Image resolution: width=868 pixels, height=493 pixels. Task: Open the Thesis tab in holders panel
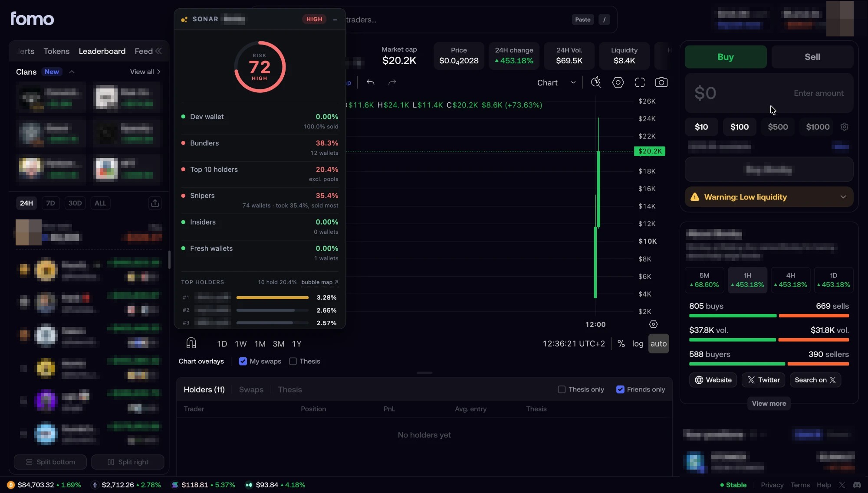point(290,389)
